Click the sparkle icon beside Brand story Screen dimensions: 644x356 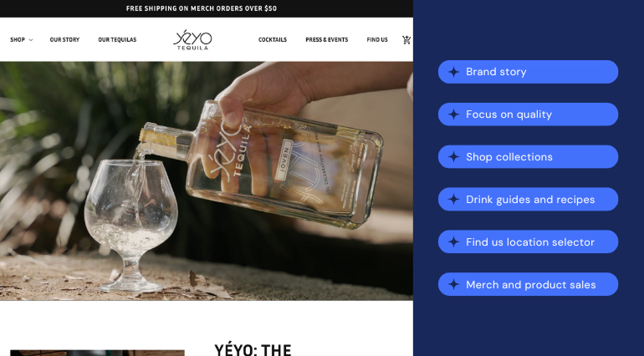click(453, 72)
